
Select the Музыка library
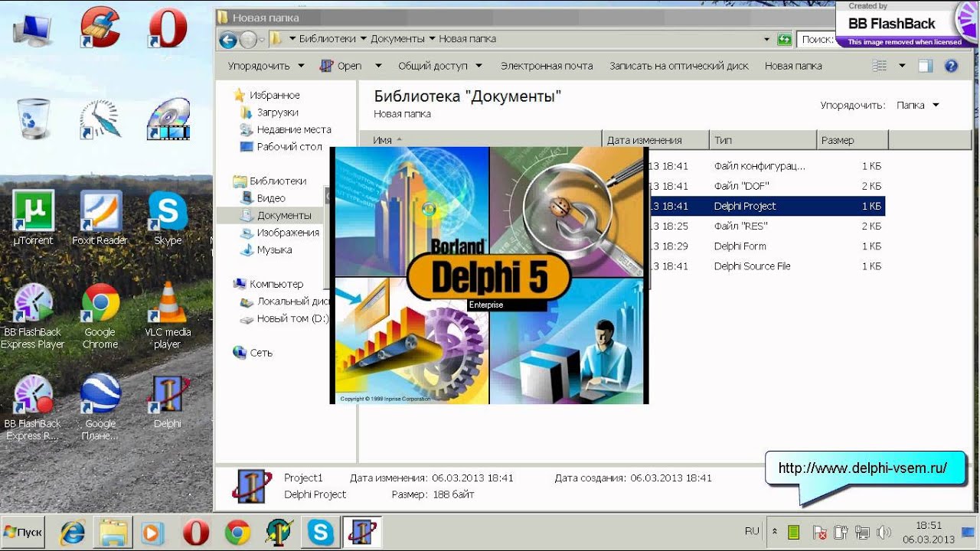(266, 249)
